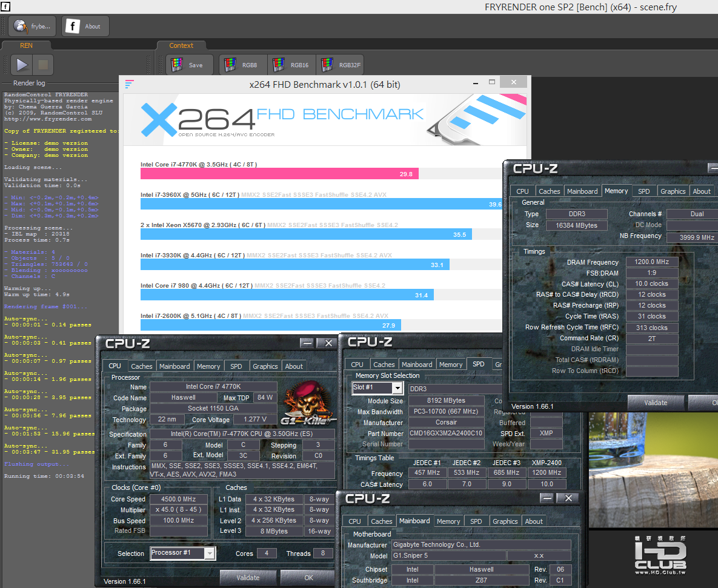Click the Xeon X5670 35.5 result bar
This screenshot has height=588, width=718.
tap(306, 234)
